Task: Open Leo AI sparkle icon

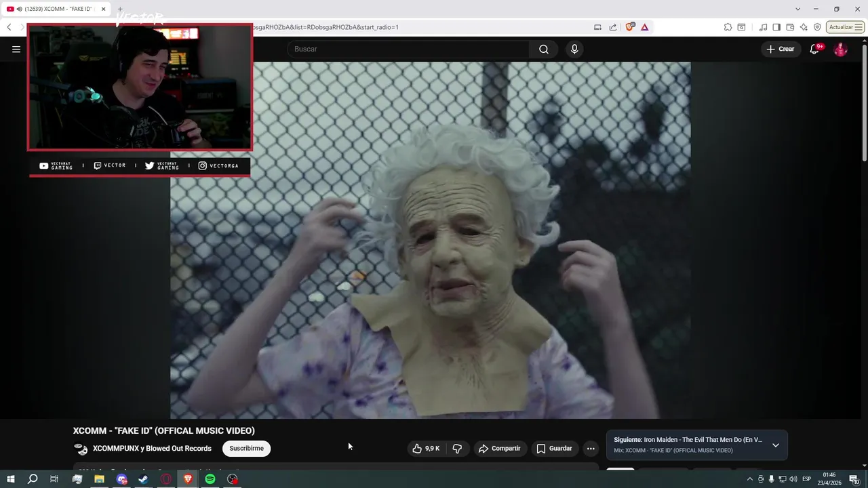Action: pos(804,27)
